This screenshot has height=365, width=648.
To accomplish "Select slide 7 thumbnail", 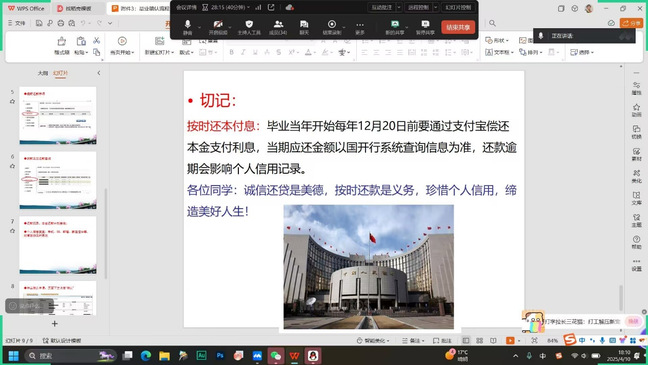I will 58,245.
